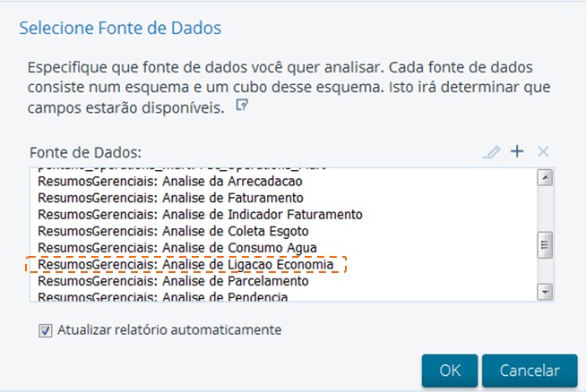
Task: Choose Analise de Indicador Faturamento entry
Action: click(x=200, y=215)
